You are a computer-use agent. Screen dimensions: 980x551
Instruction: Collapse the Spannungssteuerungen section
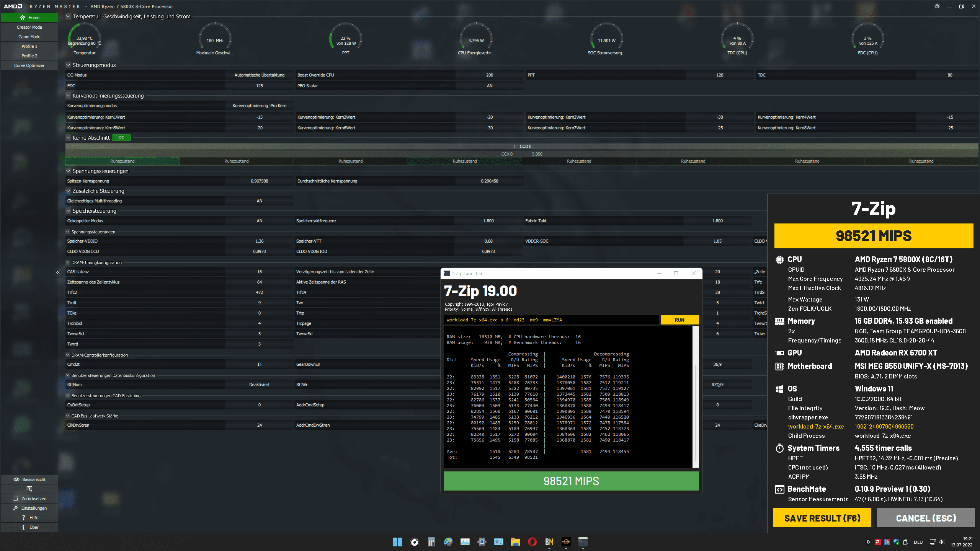coord(68,171)
